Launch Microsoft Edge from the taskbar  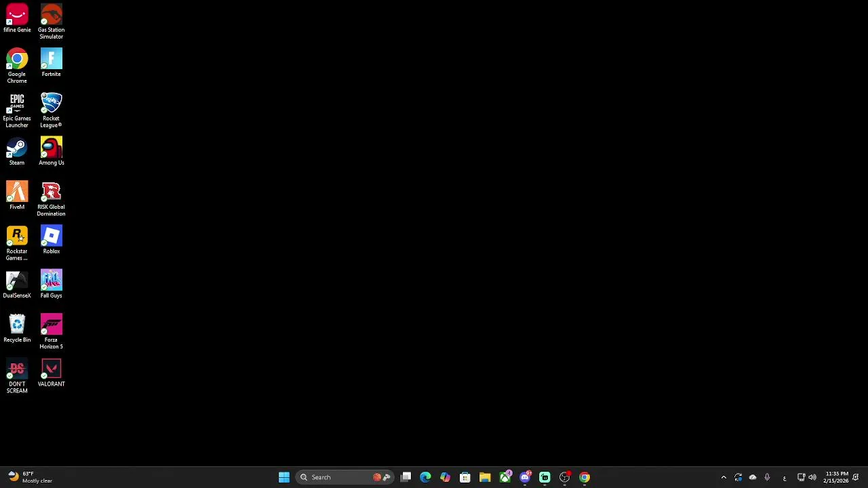click(425, 477)
